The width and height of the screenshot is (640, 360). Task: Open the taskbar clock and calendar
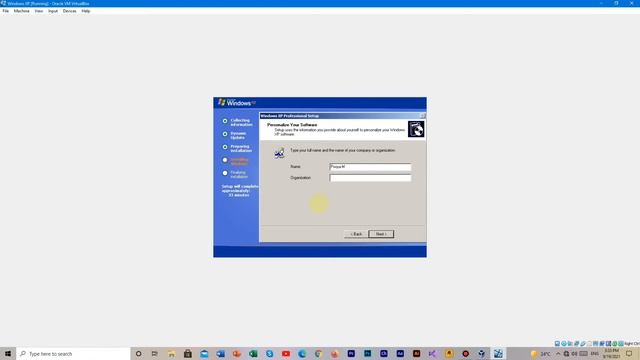[x=611, y=353]
